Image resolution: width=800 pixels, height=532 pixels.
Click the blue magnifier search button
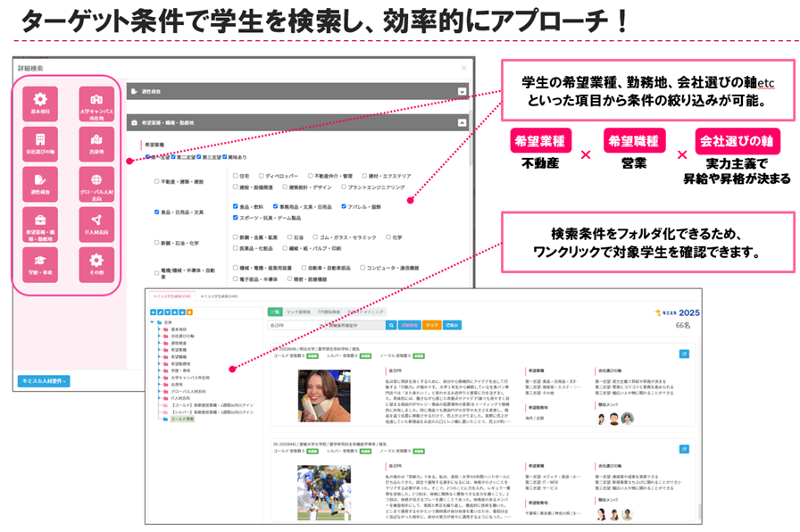(391, 326)
